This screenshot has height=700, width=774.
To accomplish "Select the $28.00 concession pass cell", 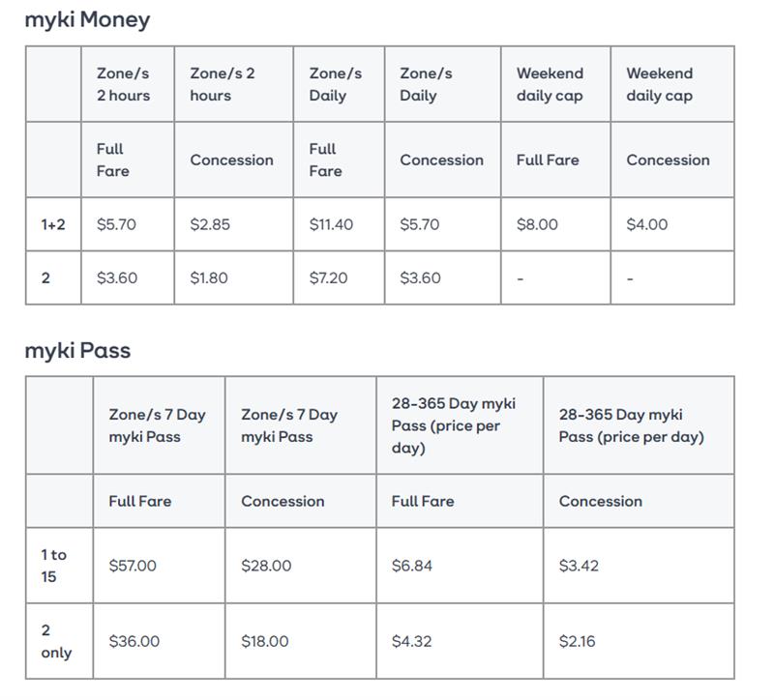I will click(266, 566).
